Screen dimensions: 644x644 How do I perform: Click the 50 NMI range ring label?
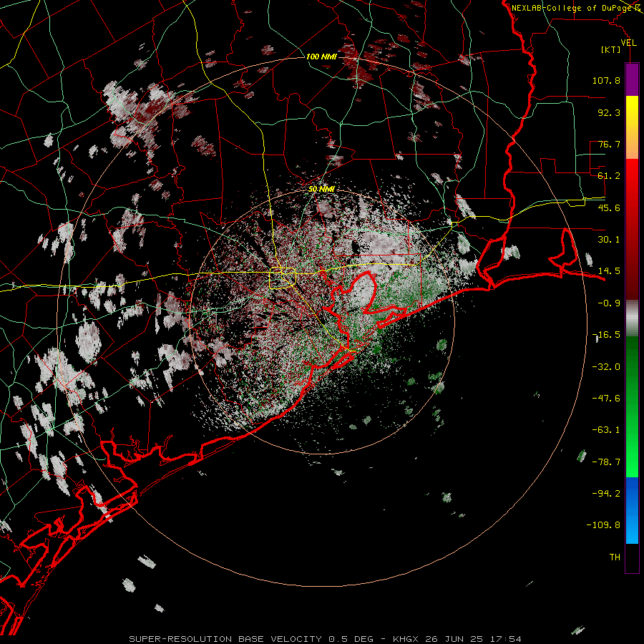(x=321, y=189)
